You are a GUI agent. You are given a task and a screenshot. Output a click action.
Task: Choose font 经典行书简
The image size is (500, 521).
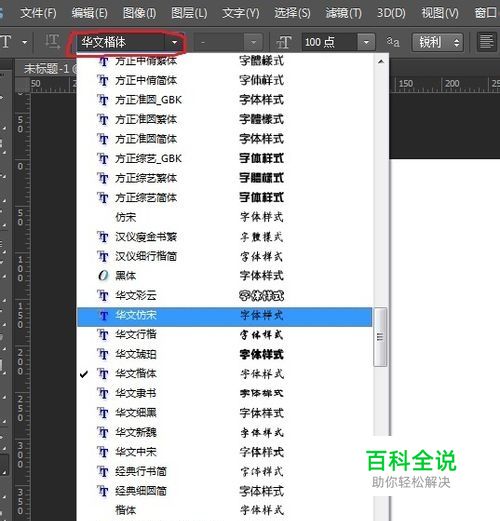(x=224, y=471)
